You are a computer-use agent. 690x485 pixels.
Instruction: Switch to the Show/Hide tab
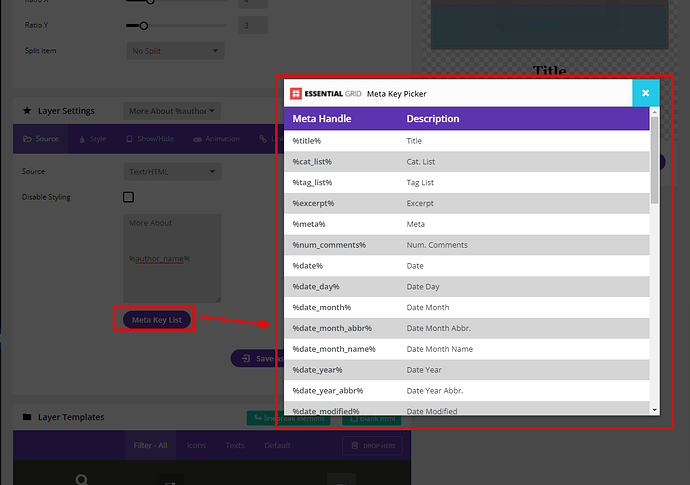[150, 139]
